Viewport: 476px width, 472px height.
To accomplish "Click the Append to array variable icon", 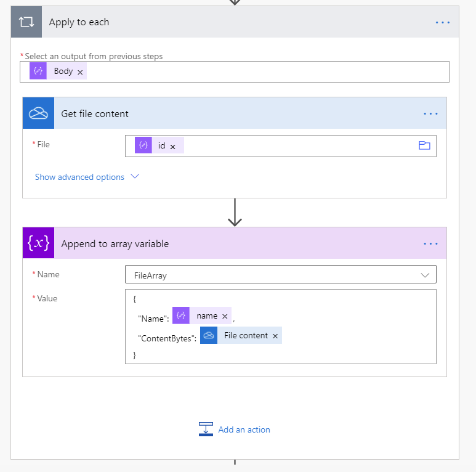I will pyautogui.click(x=38, y=243).
